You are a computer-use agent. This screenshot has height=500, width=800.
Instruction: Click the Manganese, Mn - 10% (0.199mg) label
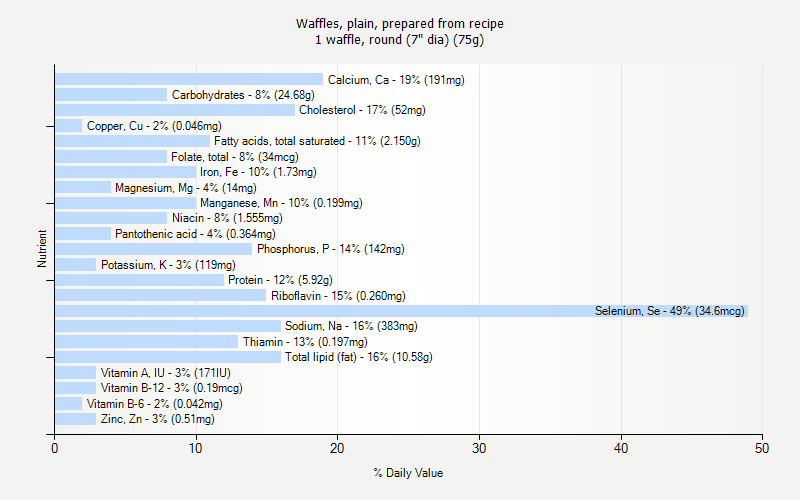[281, 203]
